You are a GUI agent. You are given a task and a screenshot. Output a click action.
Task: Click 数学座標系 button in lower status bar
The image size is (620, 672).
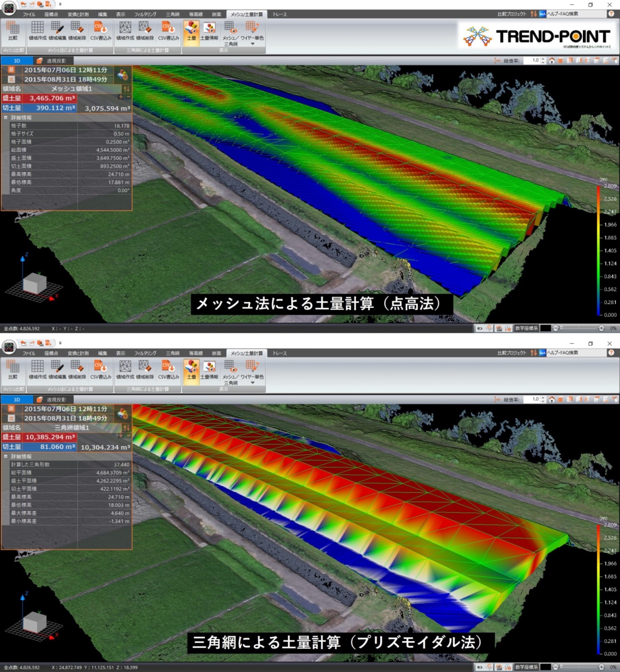[526, 667]
